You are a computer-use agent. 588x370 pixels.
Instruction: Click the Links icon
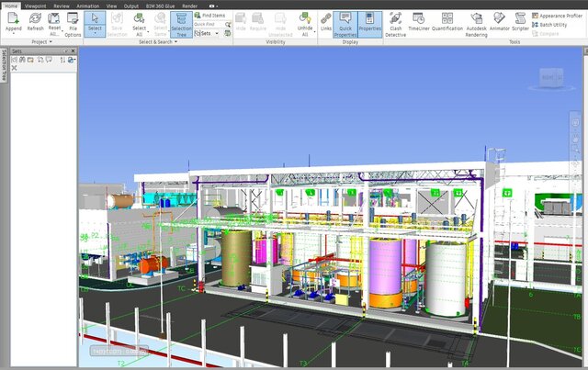click(x=326, y=18)
